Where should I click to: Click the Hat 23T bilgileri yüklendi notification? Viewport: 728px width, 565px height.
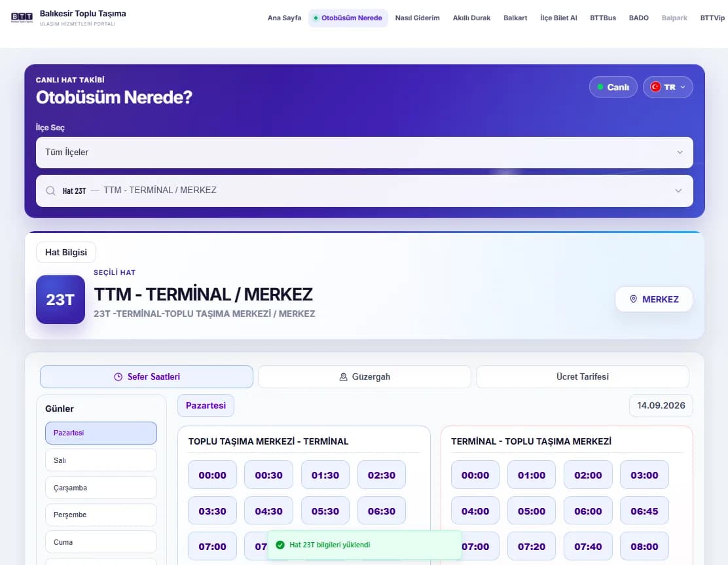pyautogui.click(x=365, y=545)
